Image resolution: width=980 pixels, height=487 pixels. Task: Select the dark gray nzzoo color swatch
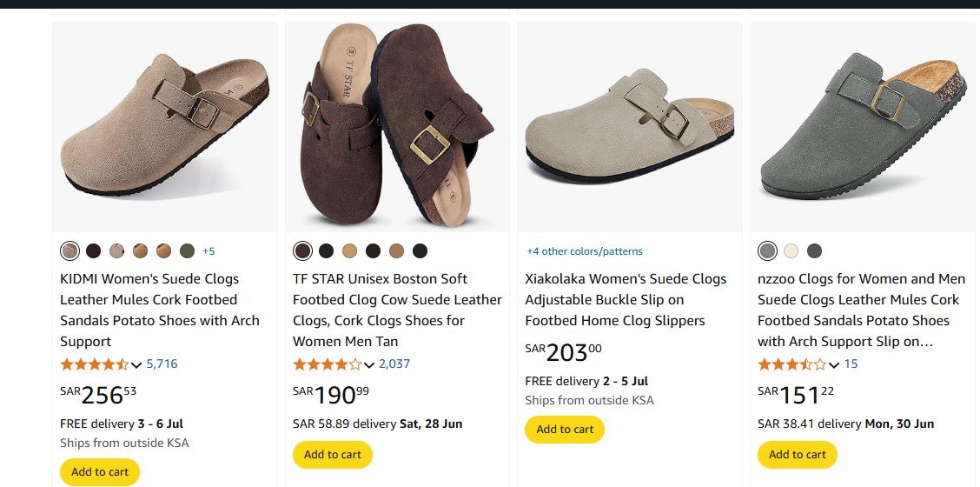(x=814, y=251)
